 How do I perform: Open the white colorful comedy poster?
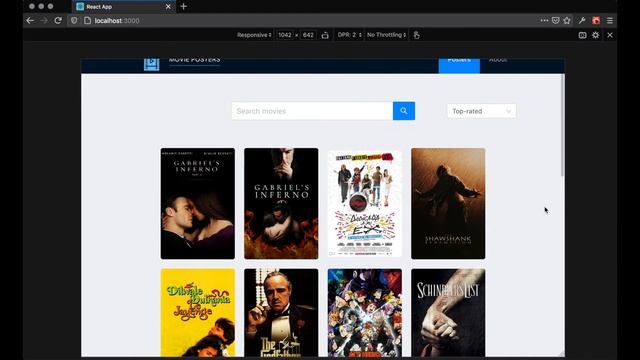pyautogui.click(x=364, y=204)
